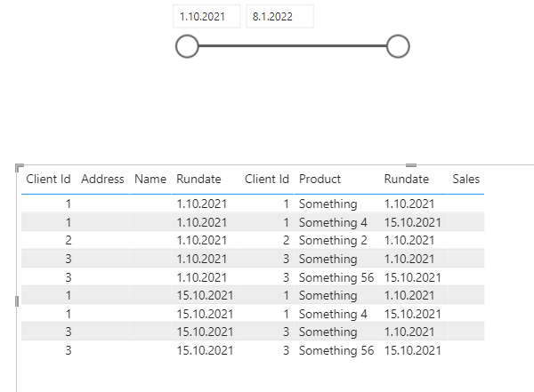Select 'Something 56' cell with first Rundate 1.10.2021
The image size is (534, 392).
[x=336, y=277]
